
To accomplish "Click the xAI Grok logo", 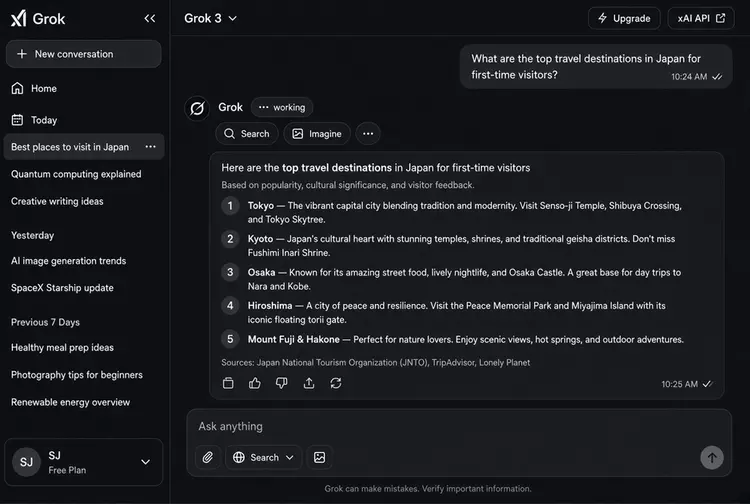I will pyautogui.click(x=38, y=19).
